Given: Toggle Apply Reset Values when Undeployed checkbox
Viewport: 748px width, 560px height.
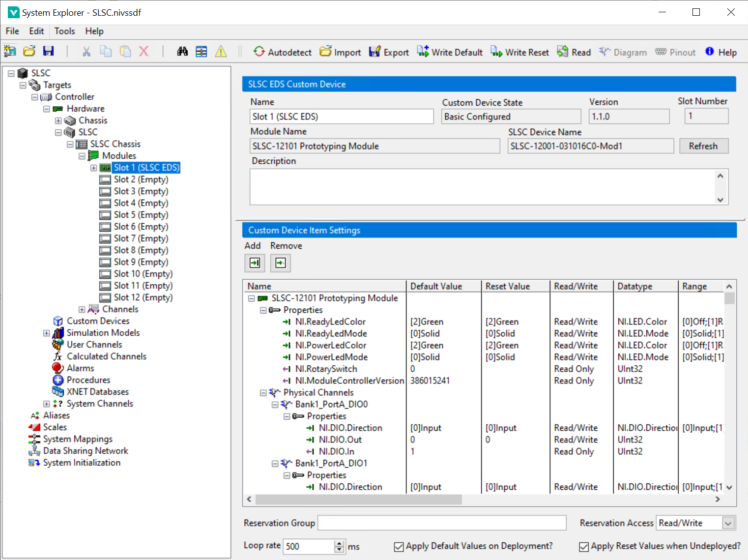Looking at the screenshot, I should (x=584, y=547).
